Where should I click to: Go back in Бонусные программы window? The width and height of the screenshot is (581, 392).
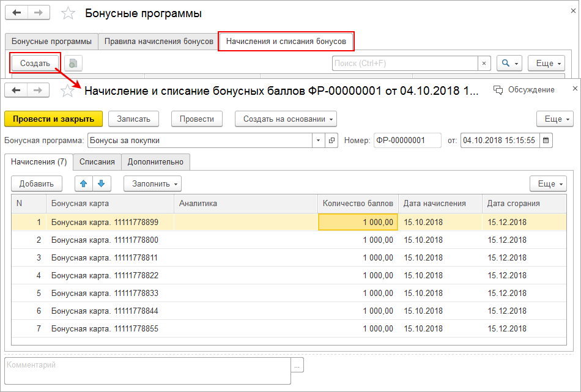click(17, 13)
